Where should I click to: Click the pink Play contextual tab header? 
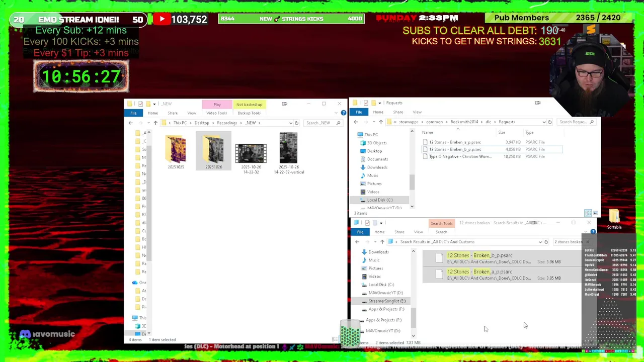217,104
